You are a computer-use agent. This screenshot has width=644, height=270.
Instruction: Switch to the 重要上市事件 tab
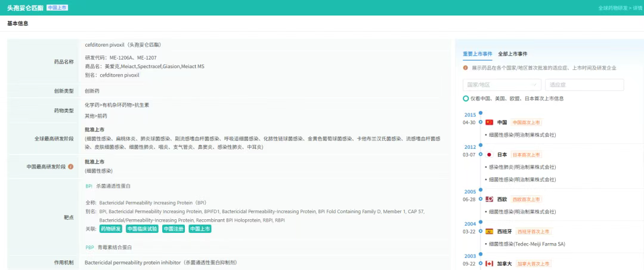point(477,54)
